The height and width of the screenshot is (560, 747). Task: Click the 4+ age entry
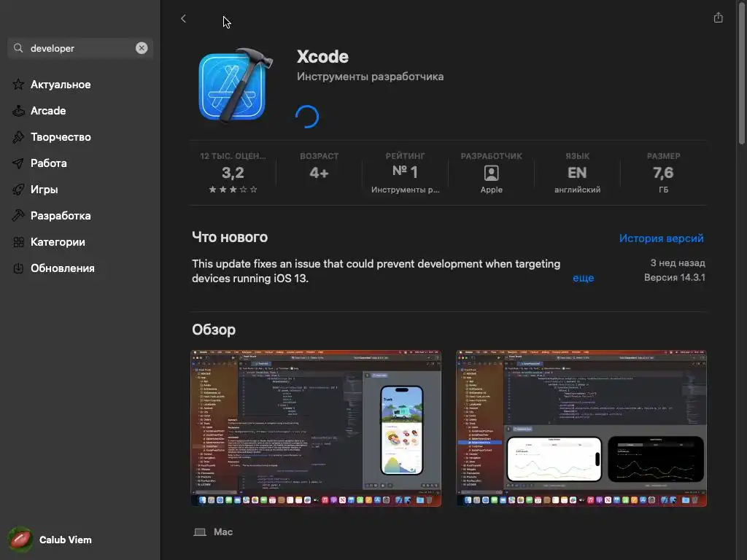[320, 173]
